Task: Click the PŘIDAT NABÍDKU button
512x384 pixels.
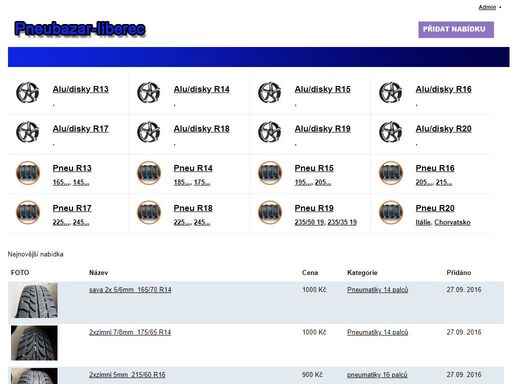Action: tap(456, 29)
